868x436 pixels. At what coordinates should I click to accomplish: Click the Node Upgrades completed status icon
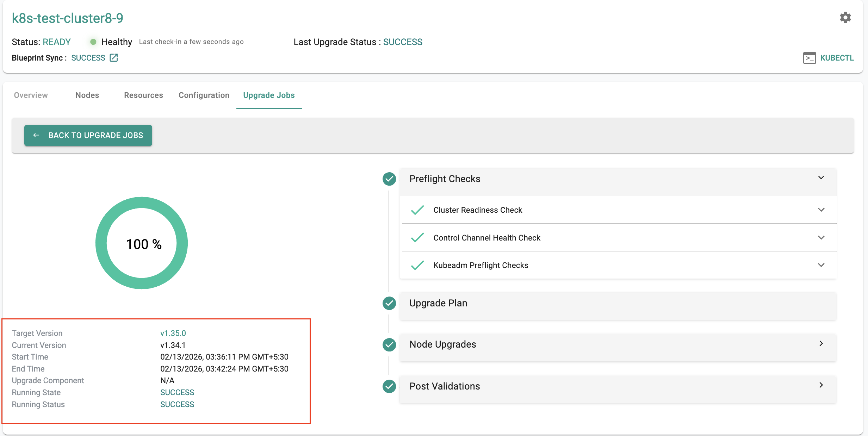coord(389,344)
